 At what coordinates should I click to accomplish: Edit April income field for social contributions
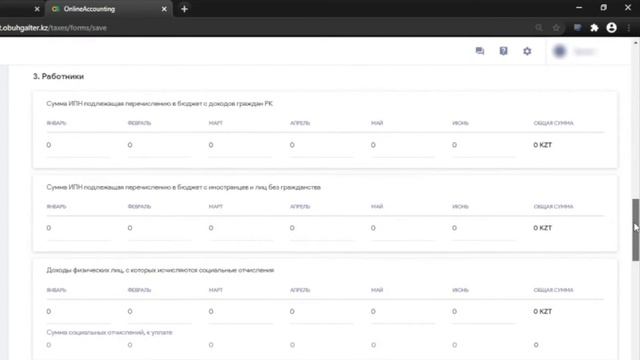[x=322, y=312]
